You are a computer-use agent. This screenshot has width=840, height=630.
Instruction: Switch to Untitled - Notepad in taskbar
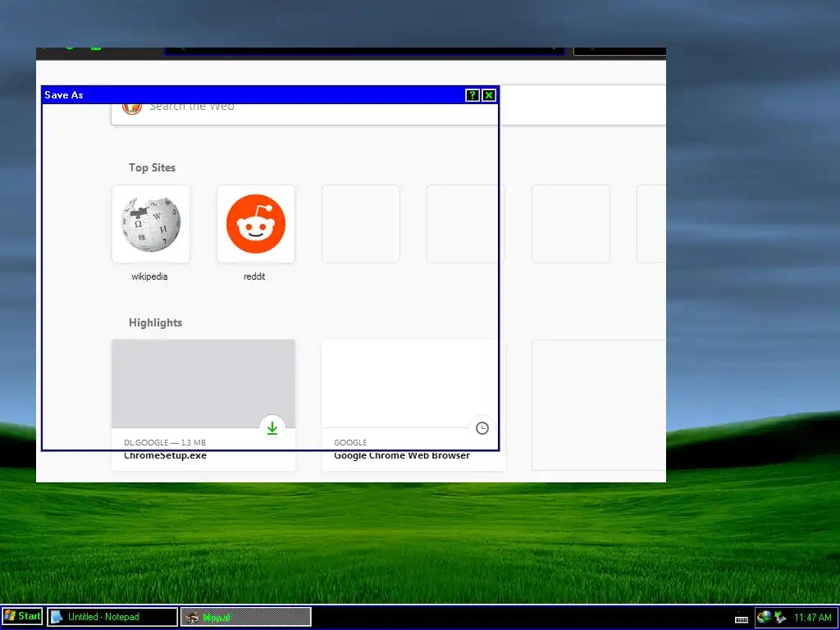click(x=112, y=617)
